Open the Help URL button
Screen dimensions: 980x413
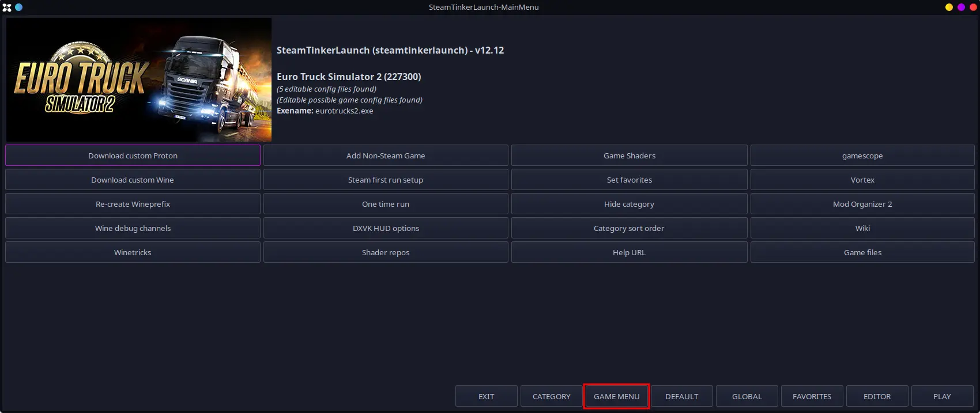tap(630, 252)
